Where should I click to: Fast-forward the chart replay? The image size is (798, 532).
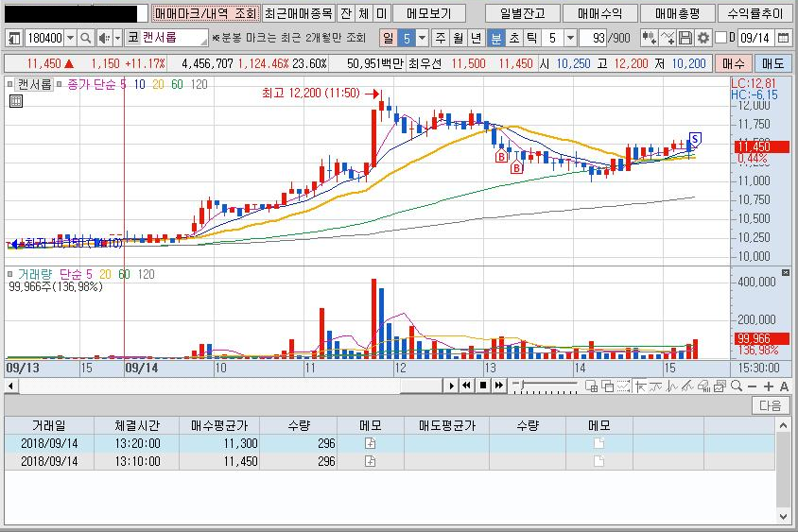pos(499,386)
